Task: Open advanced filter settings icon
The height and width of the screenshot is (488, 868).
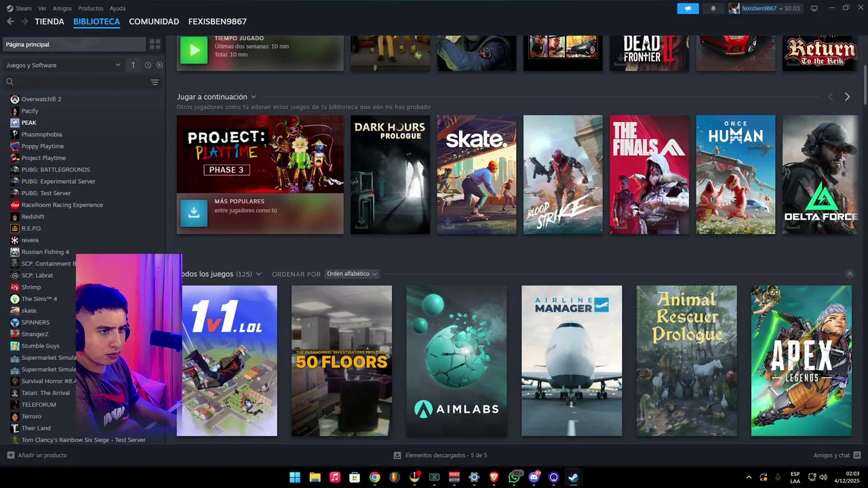Action: click(x=155, y=82)
